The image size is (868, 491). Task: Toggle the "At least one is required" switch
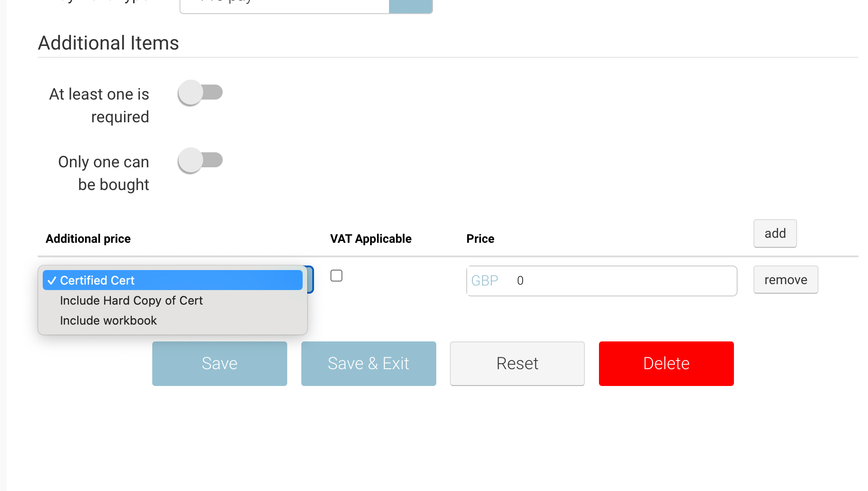coord(200,93)
